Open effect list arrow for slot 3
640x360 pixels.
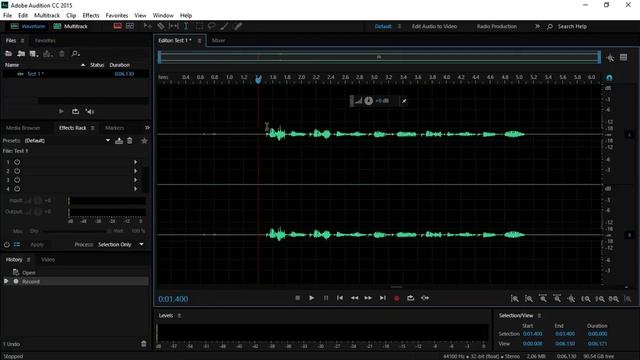(x=136, y=180)
